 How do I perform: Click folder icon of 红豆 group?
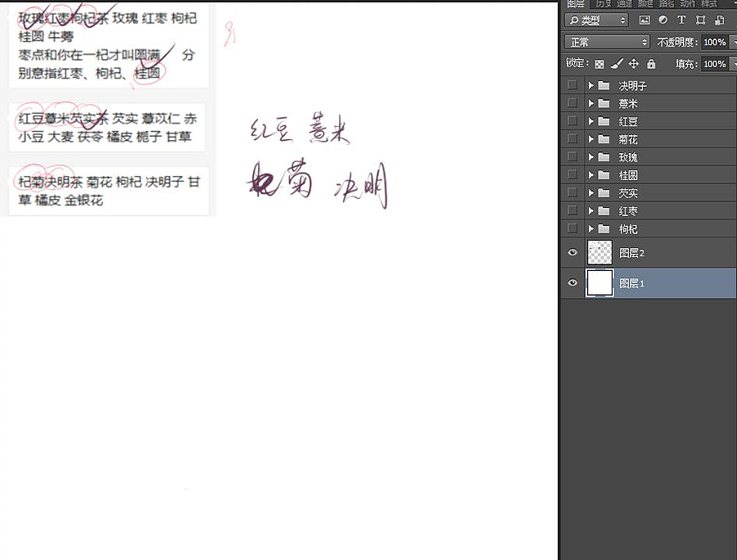604,121
